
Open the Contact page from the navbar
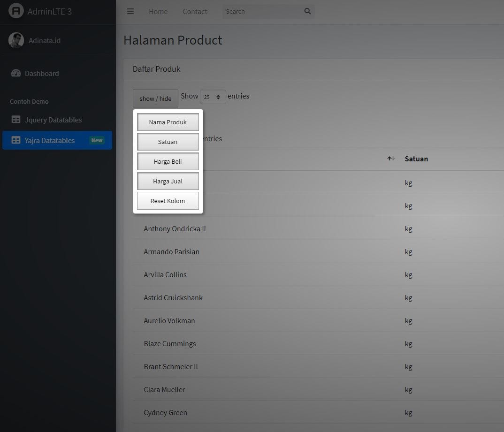(x=195, y=11)
